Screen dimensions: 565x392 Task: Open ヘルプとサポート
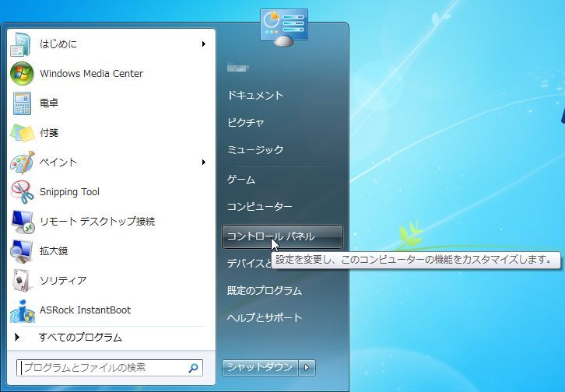click(x=265, y=317)
